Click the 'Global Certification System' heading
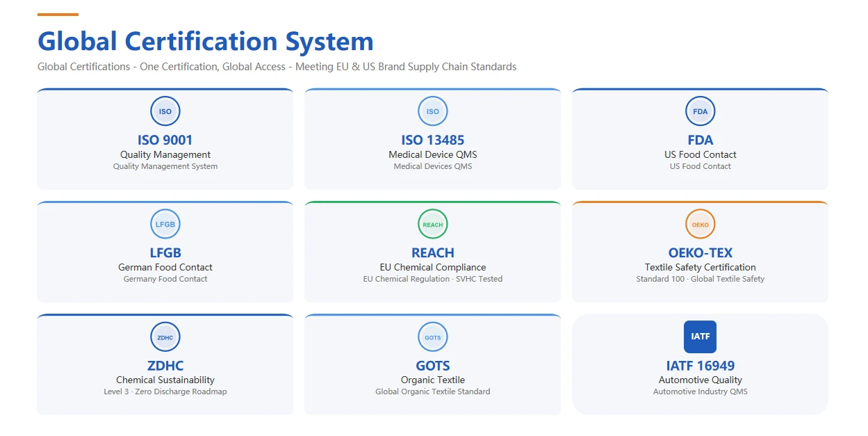This screenshot has height=436, width=868. (x=206, y=41)
